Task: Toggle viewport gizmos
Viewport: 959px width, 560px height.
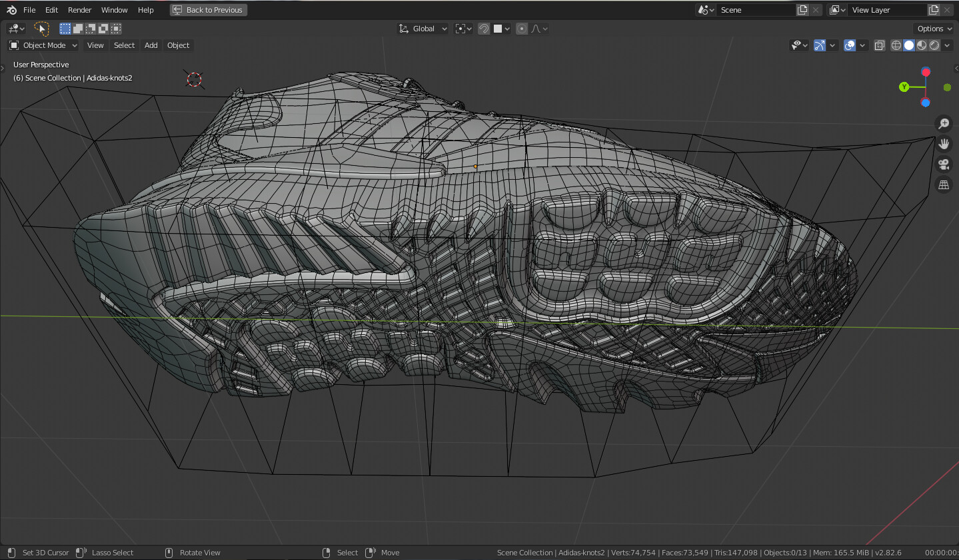Action: tap(820, 45)
